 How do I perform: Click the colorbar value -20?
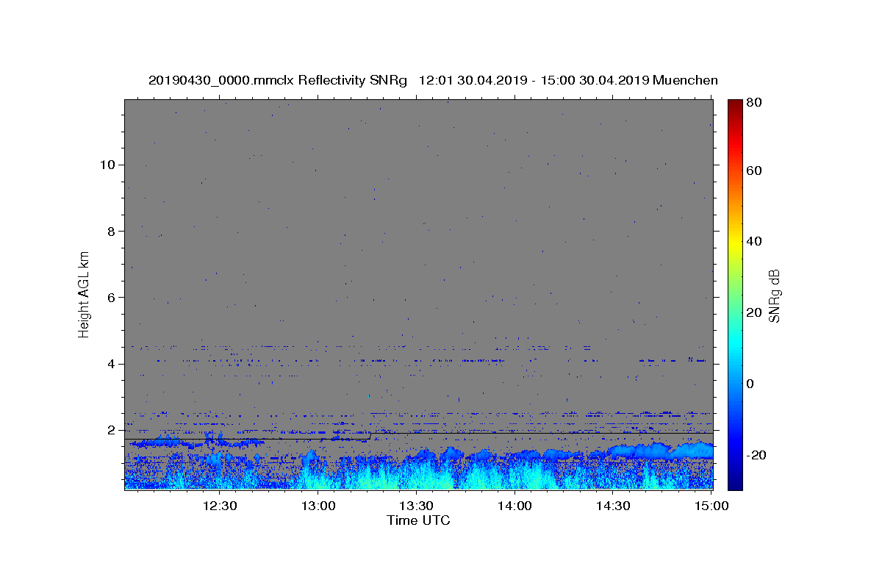click(758, 455)
